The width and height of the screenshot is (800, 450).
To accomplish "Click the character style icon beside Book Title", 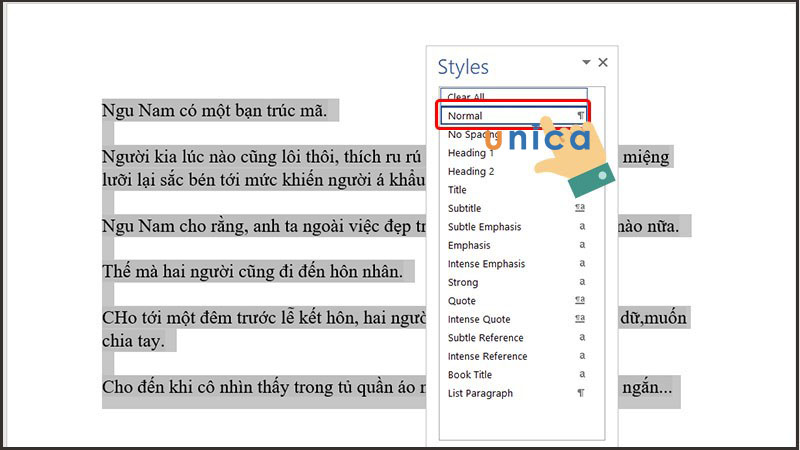I will 582,374.
